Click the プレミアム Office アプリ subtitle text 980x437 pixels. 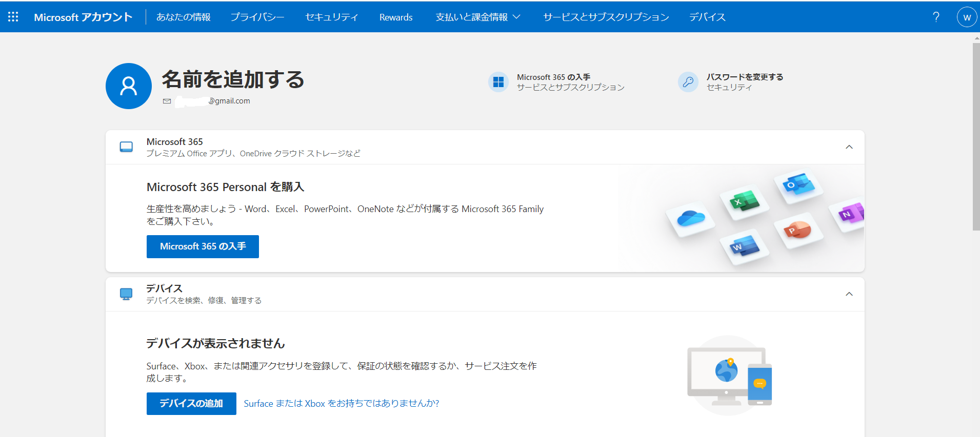253,153
